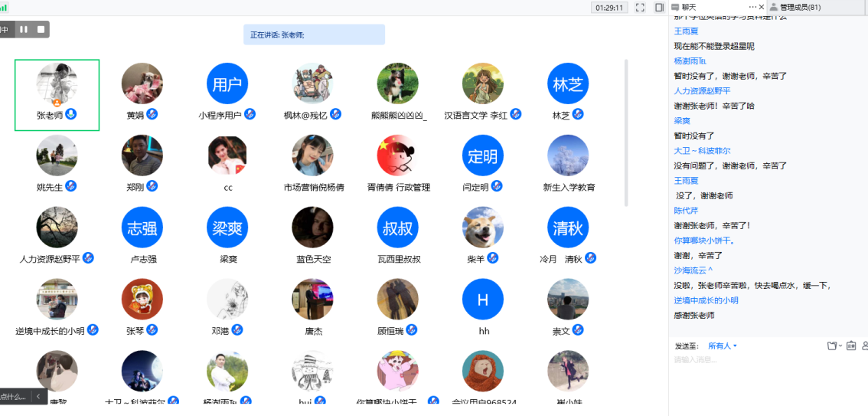868x416 pixels.
Task: Expand the 所有人 recipient dropdown
Action: [x=722, y=346]
